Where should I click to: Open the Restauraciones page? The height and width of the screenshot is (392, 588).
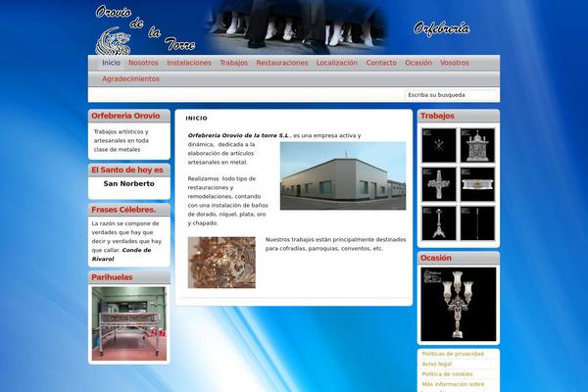[282, 63]
